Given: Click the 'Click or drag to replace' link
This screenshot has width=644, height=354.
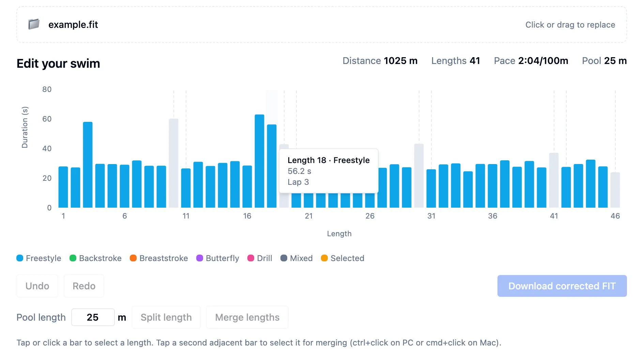Looking at the screenshot, I should click(570, 25).
